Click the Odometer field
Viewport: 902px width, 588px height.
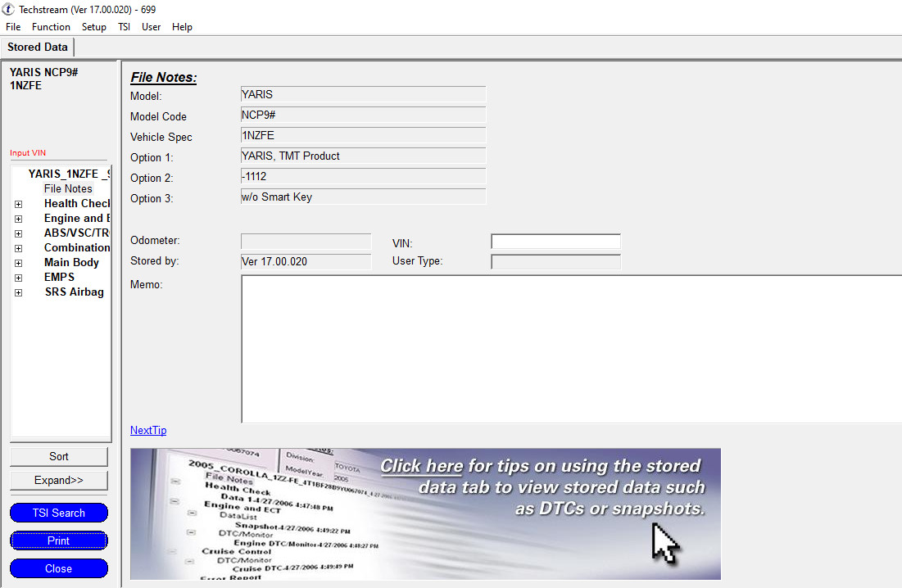pos(306,241)
